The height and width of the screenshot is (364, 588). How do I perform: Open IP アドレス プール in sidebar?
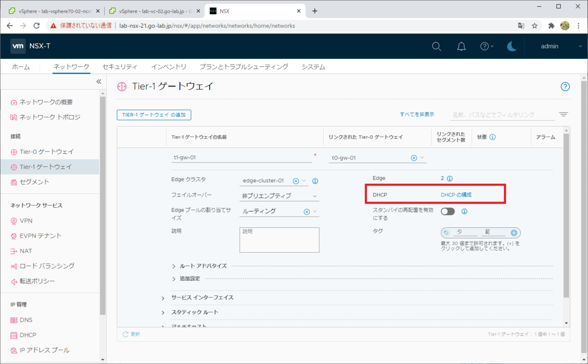coord(45,350)
